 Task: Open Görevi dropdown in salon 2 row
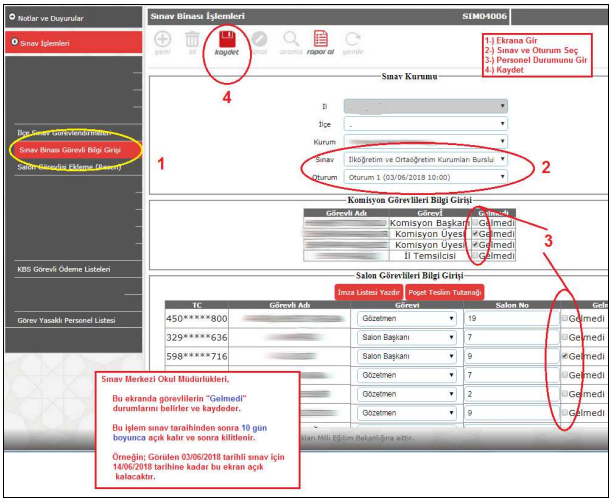407,394
